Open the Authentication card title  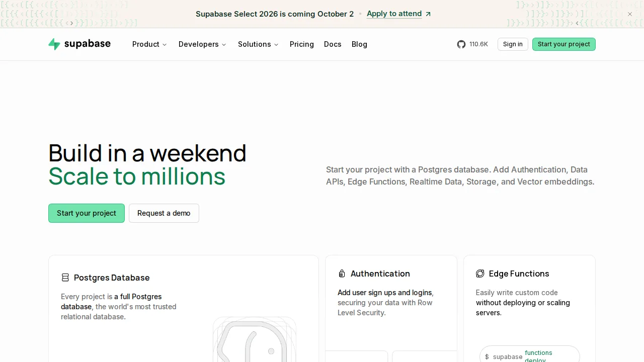[380, 274]
